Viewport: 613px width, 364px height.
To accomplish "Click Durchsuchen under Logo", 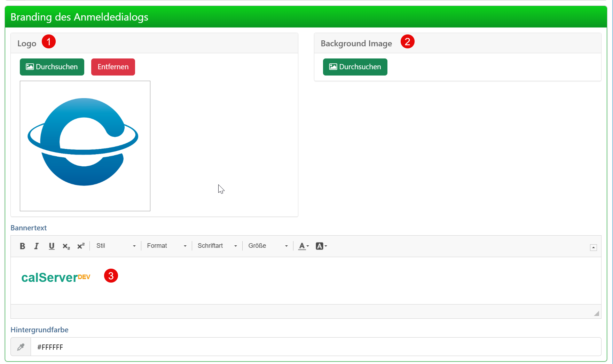I will tap(52, 67).
